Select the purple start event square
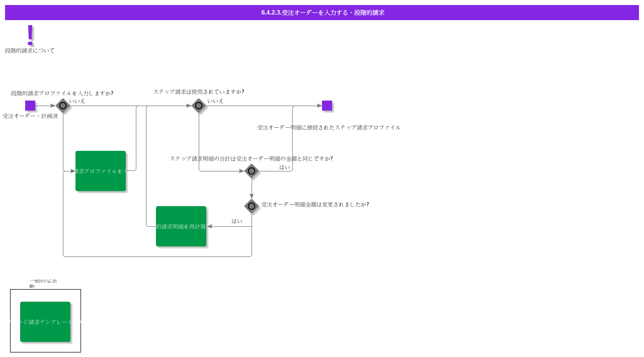This screenshot has height=357, width=644. coord(30,106)
